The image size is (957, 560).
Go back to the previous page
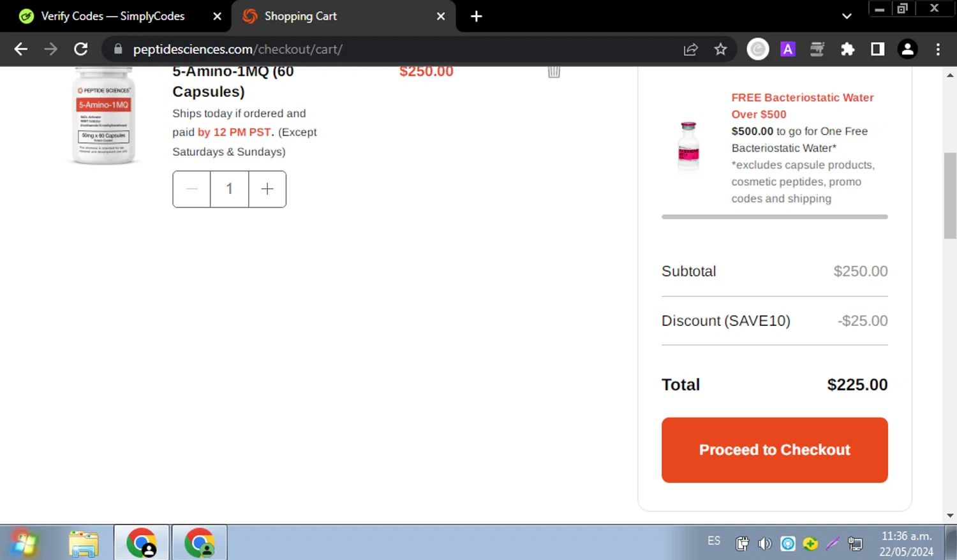pos(21,49)
